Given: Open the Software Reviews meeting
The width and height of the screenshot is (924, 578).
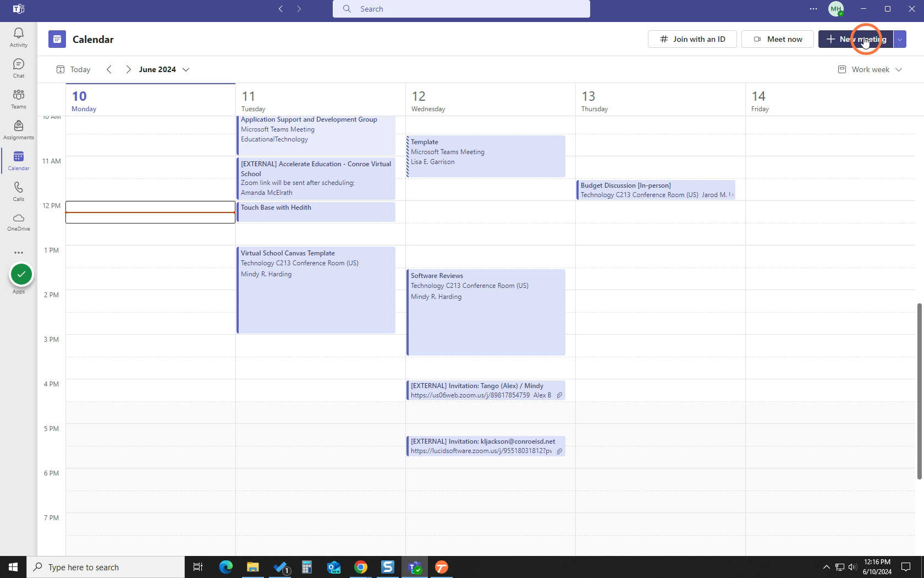Looking at the screenshot, I should (x=486, y=312).
